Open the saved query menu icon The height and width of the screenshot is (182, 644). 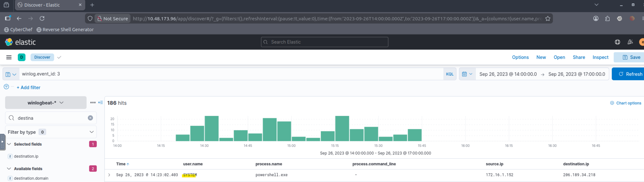coord(11,74)
